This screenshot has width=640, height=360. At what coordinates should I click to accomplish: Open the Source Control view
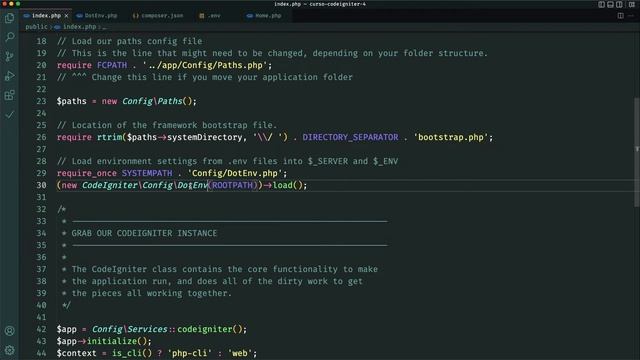coord(9,56)
